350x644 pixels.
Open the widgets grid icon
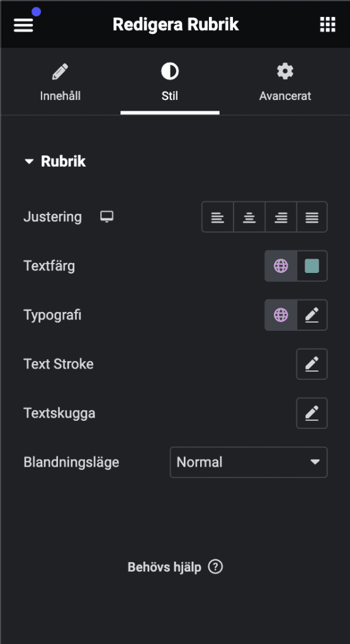[x=327, y=25]
